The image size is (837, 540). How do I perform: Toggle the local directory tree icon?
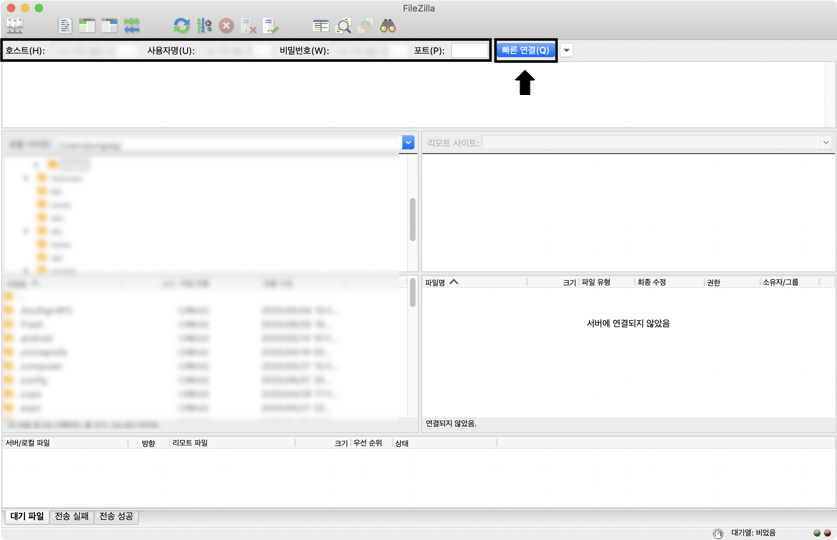(87, 26)
